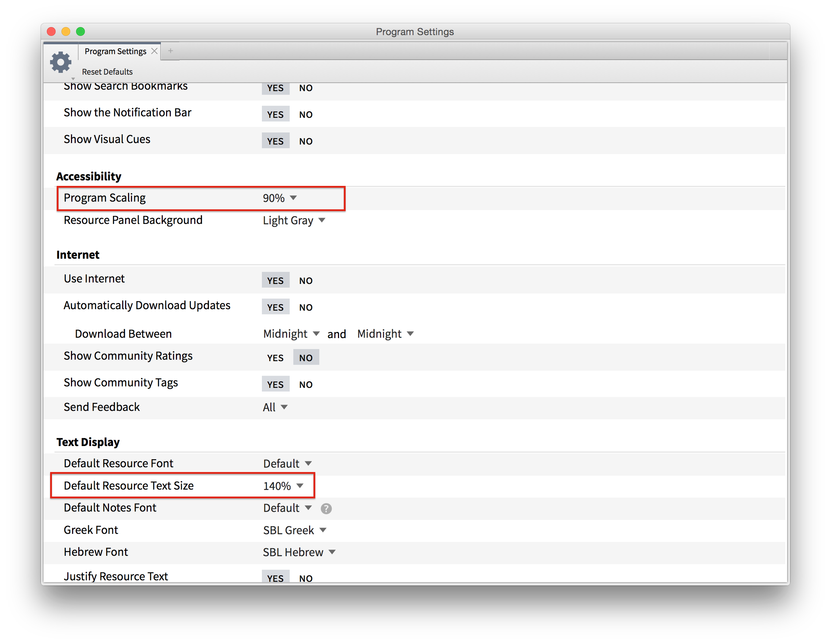Click Reset Defaults
831x644 pixels.
coord(107,72)
